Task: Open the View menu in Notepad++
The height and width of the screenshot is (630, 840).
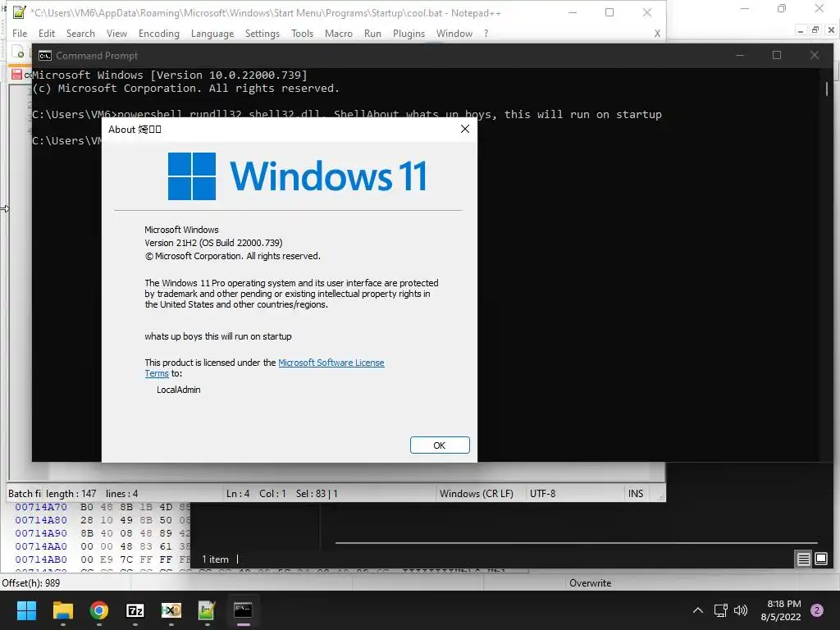Action: pyautogui.click(x=116, y=33)
